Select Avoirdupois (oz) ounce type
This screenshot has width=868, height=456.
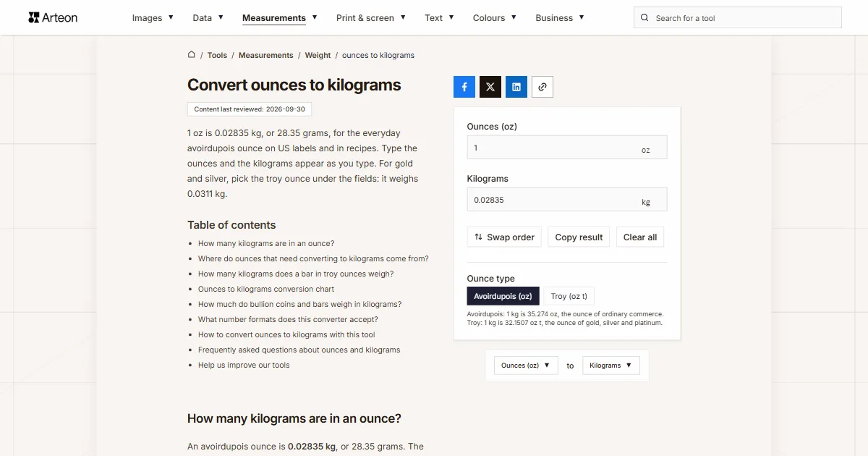coord(503,296)
